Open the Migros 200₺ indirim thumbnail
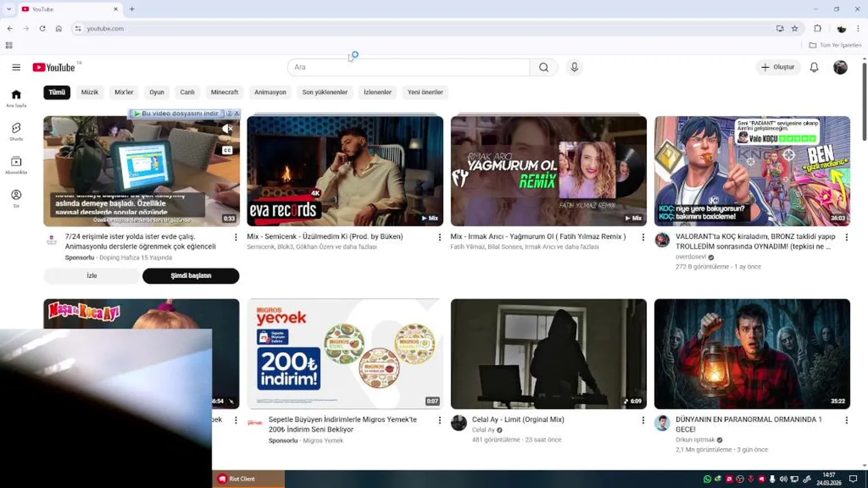Screen dimensions: 868x488 (345, 354)
